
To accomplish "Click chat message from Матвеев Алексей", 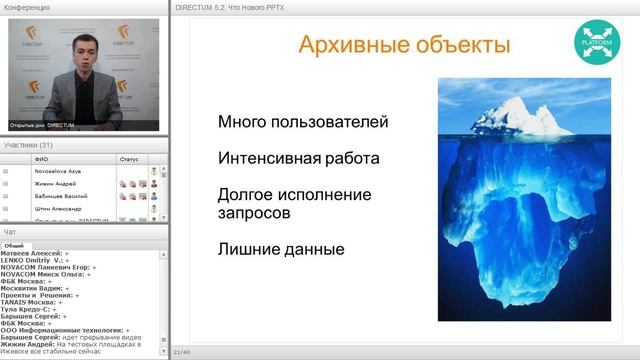I will click(x=35, y=253).
